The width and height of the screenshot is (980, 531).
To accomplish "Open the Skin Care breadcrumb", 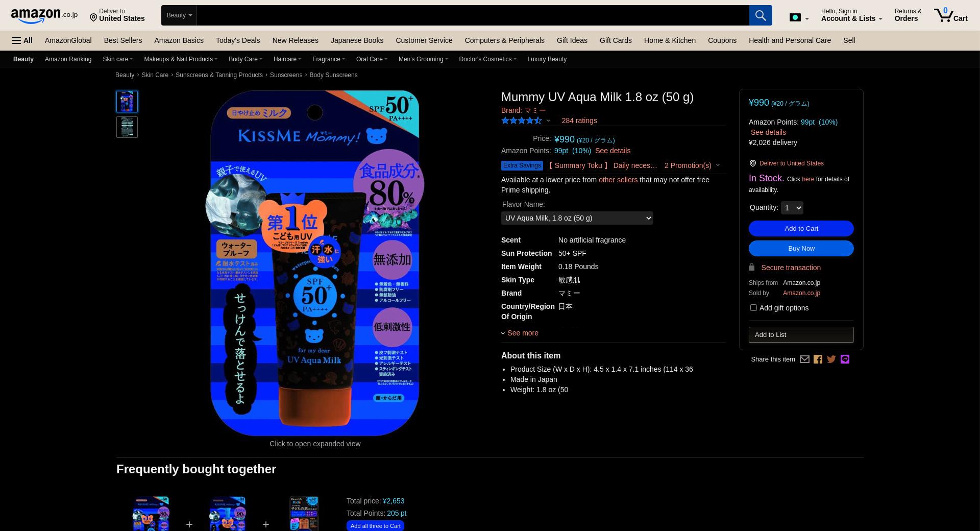I will pyautogui.click(x=155, y=75).
